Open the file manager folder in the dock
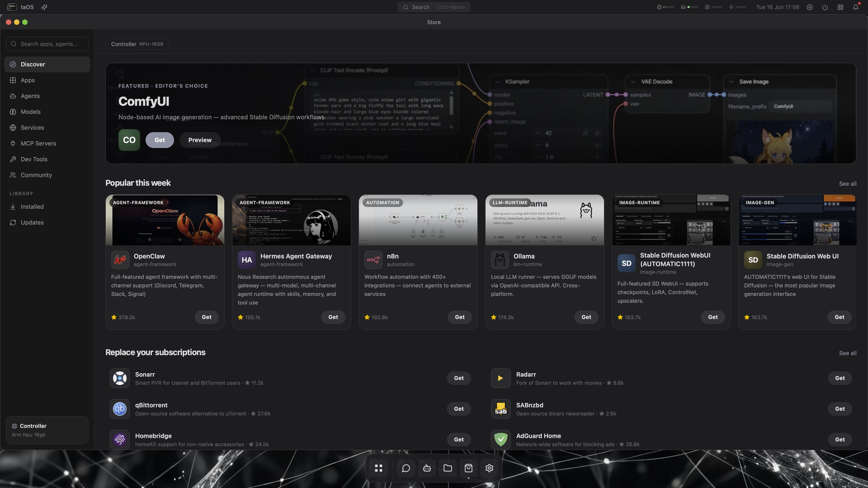 (x=448, y=468)
